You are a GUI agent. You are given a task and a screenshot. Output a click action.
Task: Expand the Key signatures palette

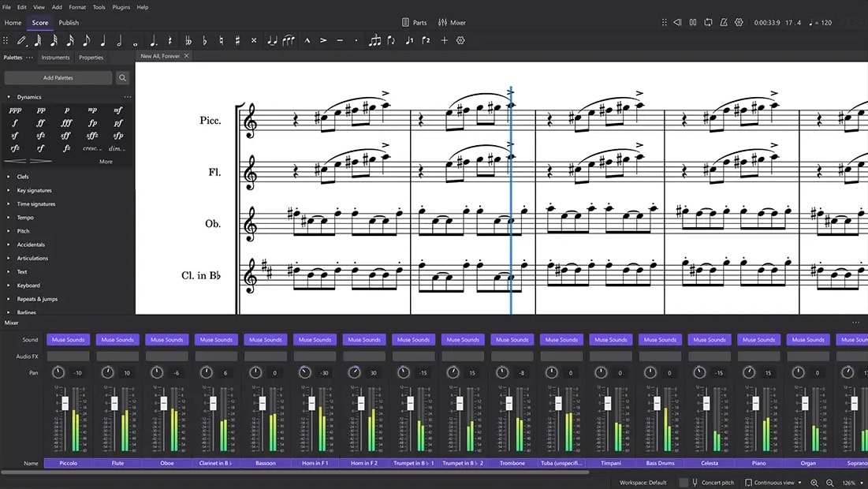[34, 190]
